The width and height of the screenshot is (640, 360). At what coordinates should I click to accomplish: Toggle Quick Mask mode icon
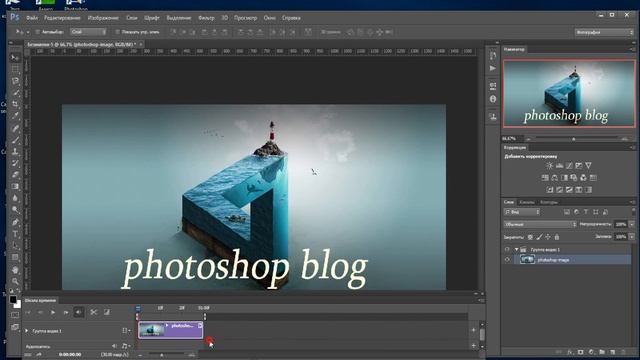pyautogui.click(x=15, y=315)
